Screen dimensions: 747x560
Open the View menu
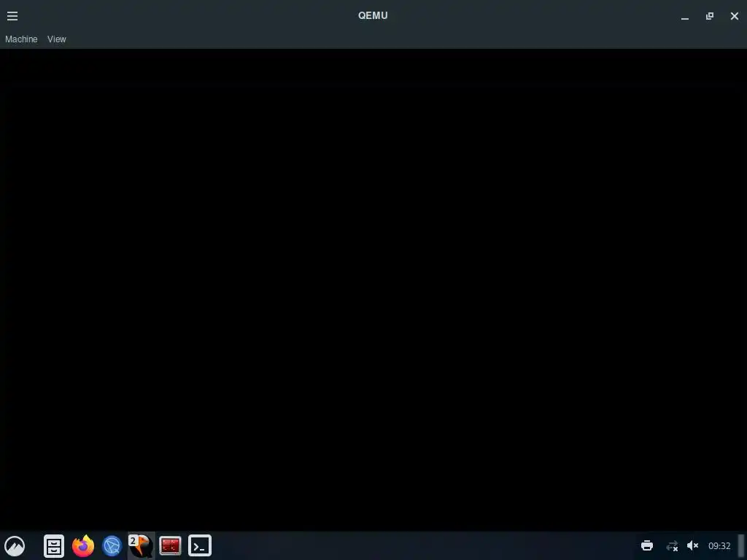[x=57, y=39]
